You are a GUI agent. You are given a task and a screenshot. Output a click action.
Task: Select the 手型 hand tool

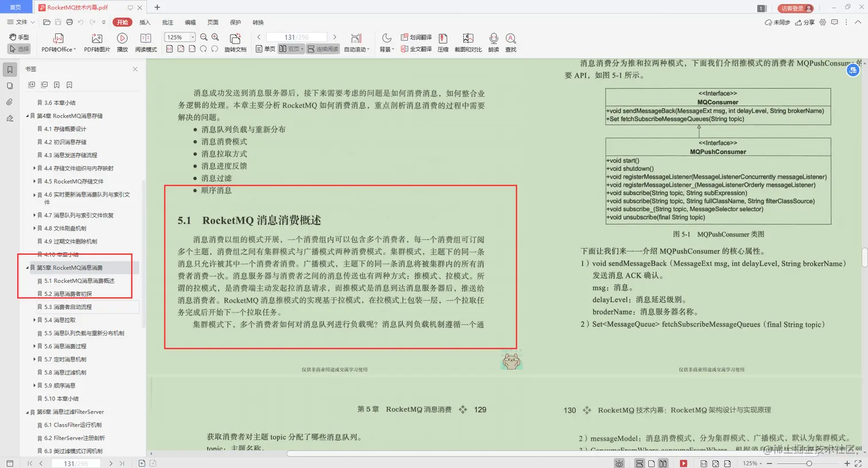click(20, 37)
